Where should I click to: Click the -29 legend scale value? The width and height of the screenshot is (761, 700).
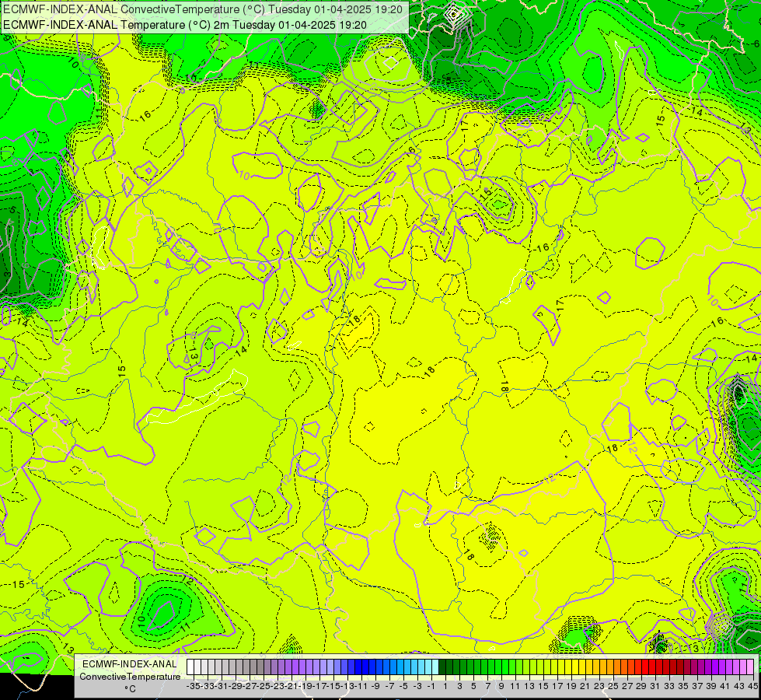tap(236, 686)
